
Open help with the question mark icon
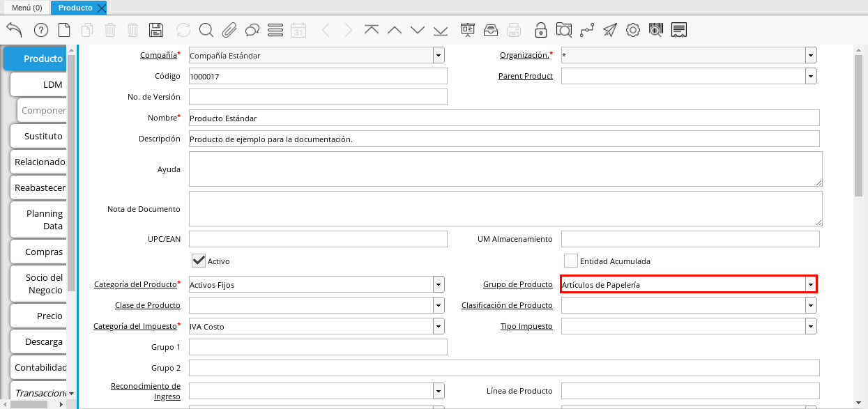point(40,30)
